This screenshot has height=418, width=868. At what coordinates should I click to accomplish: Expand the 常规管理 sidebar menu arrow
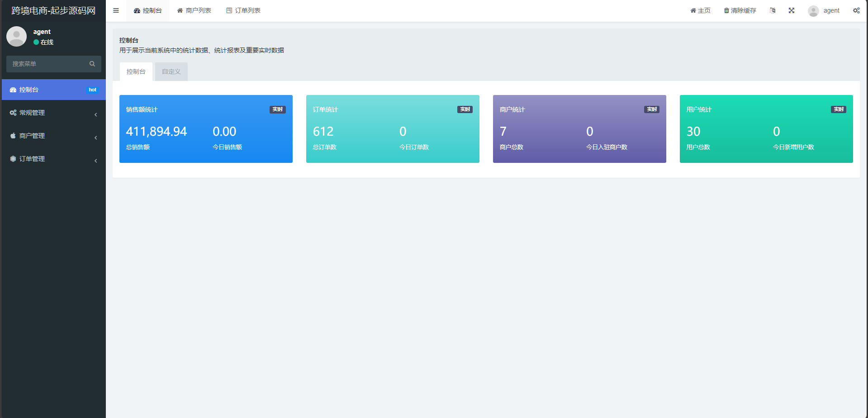(x=96, y=114)
